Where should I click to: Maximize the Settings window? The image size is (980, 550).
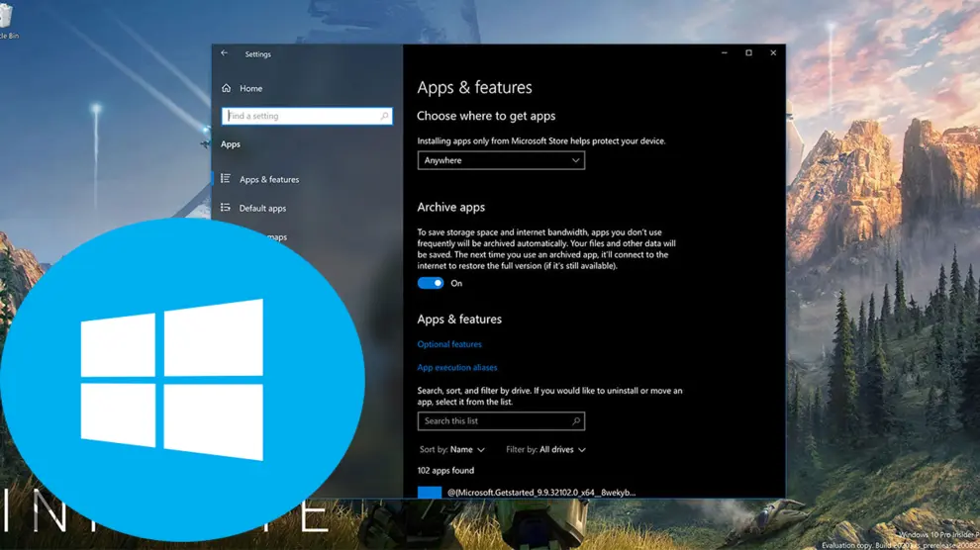(748, 53)
